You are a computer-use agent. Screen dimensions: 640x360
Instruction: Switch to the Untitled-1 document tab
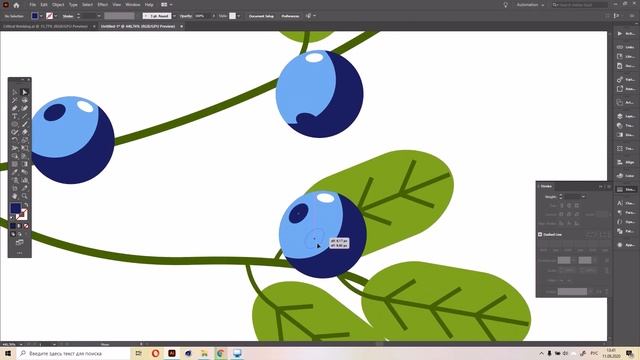(138, 26)
